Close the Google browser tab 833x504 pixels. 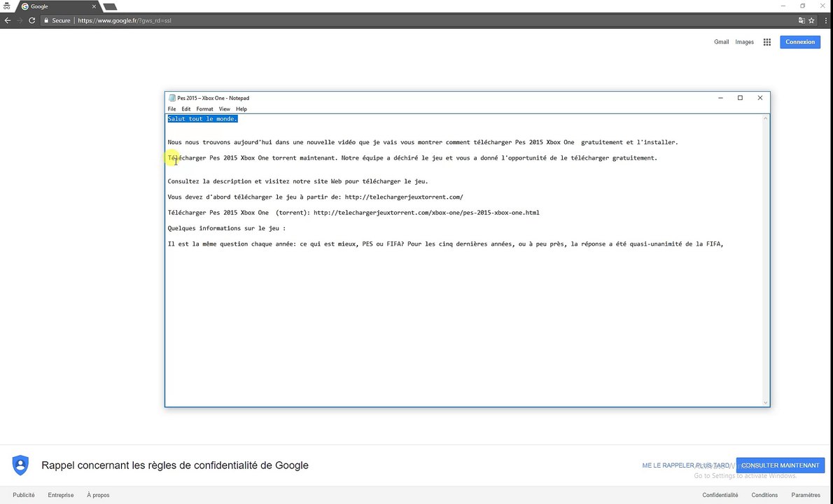click(94, 6)
